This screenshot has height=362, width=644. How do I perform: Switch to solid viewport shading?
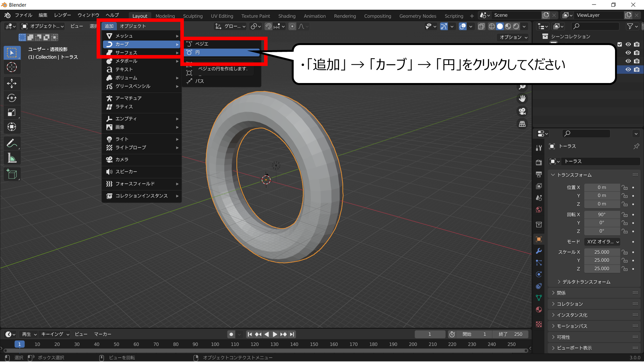click(x=500, y=26)
